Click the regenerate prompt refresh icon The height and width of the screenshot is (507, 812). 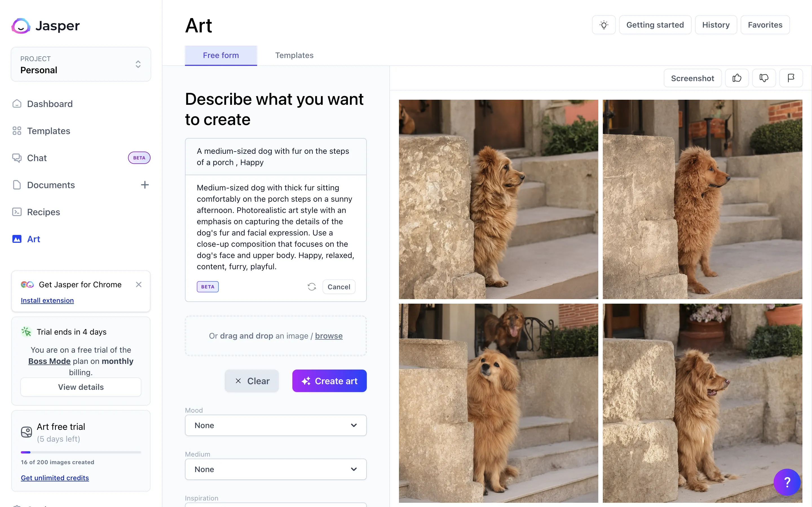tap(312, 287)
